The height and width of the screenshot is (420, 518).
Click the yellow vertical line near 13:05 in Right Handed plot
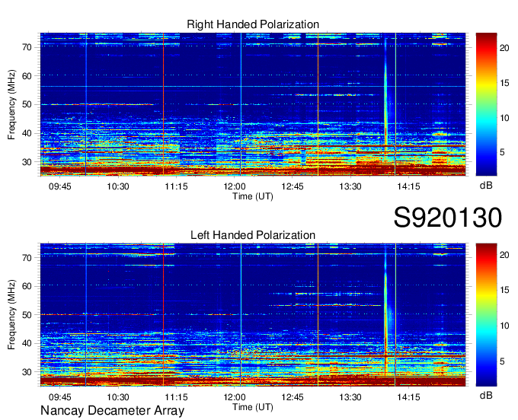tap(318, 104)
